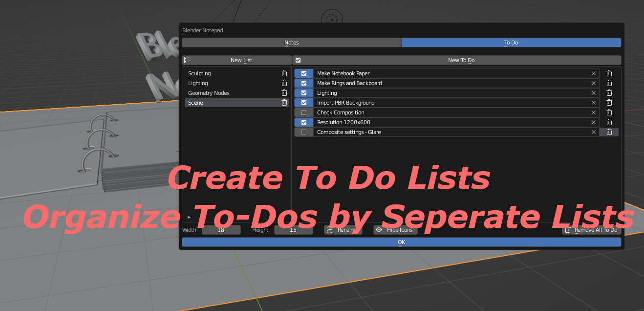The image size is (644, 311).
Task: Tick the Composite settings - Glare checkbox
Action: pos(304,132)
